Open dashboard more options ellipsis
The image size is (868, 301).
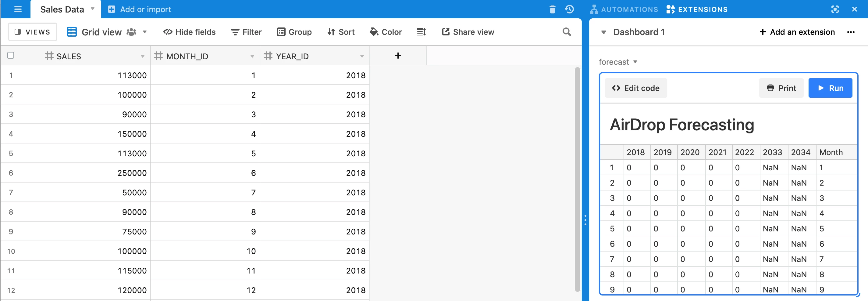(851, 32)
